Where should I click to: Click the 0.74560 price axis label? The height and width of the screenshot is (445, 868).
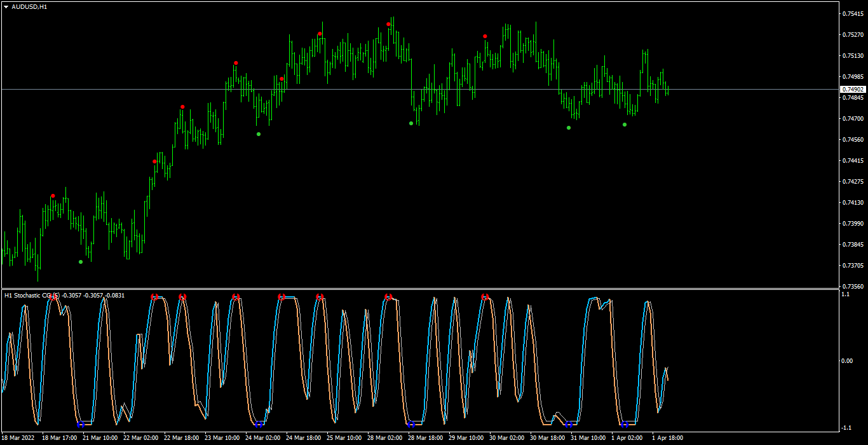coord(852,140)
